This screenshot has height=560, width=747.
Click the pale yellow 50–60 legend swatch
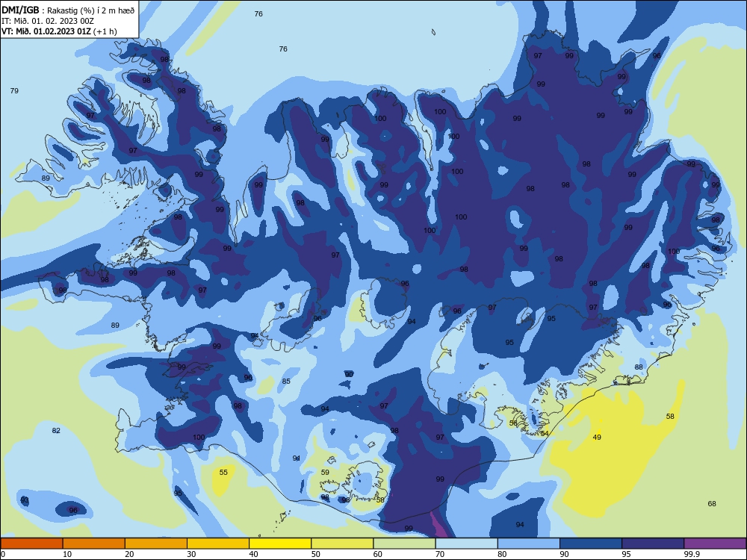point(343,544)
